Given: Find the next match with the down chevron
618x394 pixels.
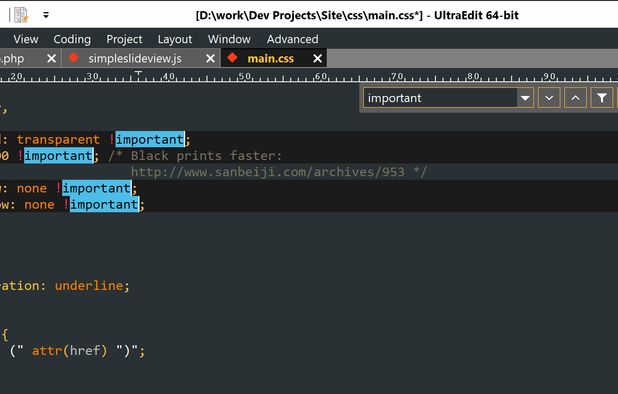Looking at the screenshot, I should click(549, 98).
